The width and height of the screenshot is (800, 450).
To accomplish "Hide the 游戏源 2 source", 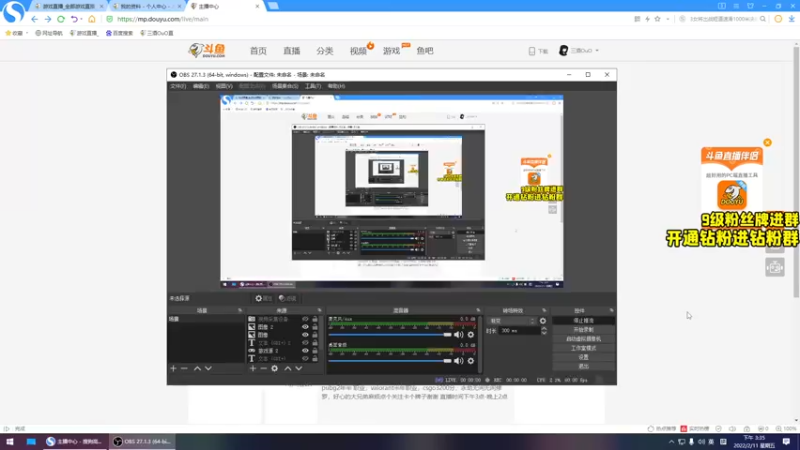I will (305, 351).
